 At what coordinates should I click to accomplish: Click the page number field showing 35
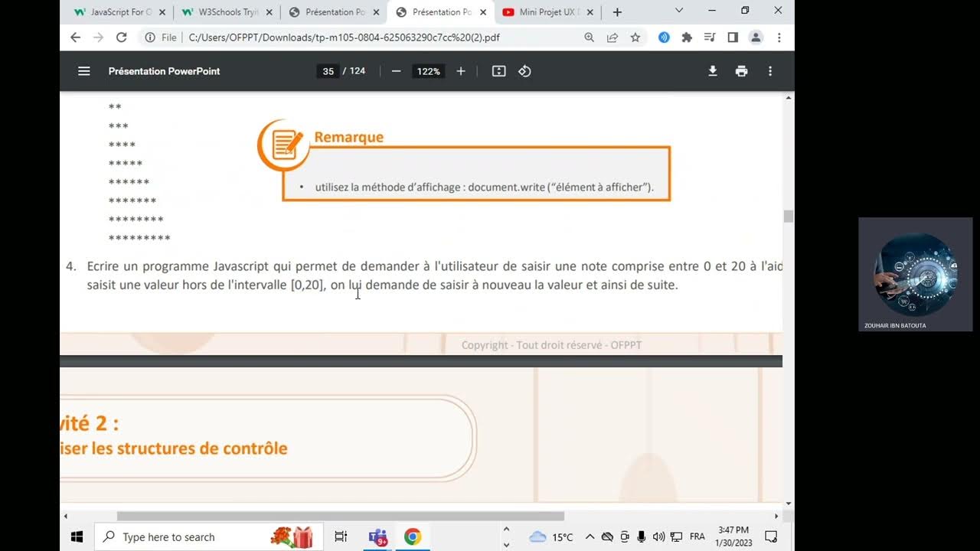pyautogui.click(x=328, y=71)
